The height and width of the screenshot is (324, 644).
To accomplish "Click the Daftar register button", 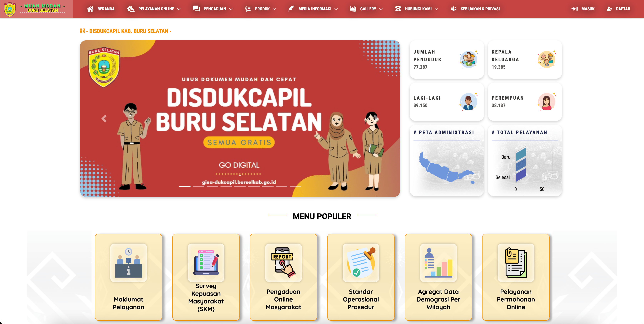I will [618, 9].
